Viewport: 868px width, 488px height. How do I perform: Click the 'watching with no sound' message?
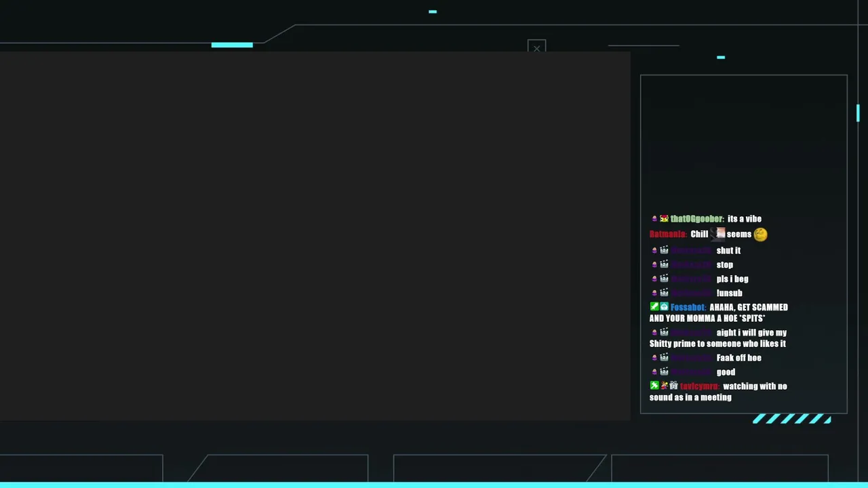click(718, 392)
